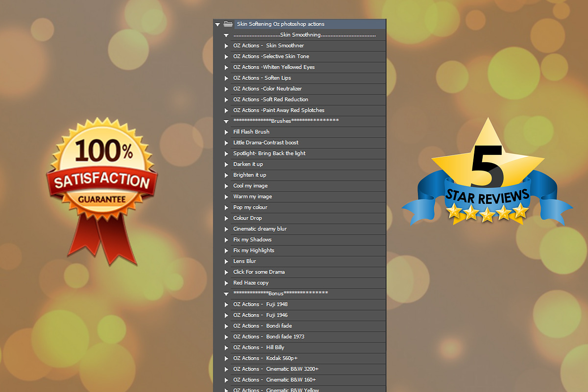The image size is (588, 392).
Task: Expand the OZ Actions Skin Smoothner action
Action: click(226, 46)
